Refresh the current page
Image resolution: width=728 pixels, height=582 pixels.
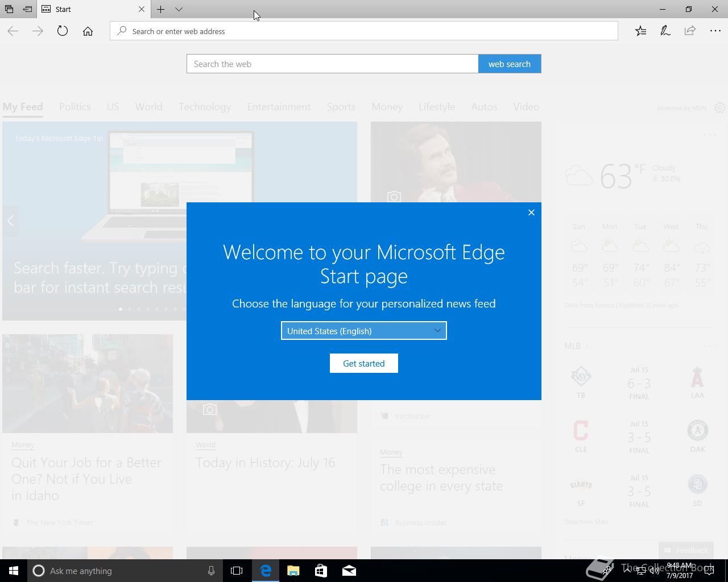click(63, 31)
